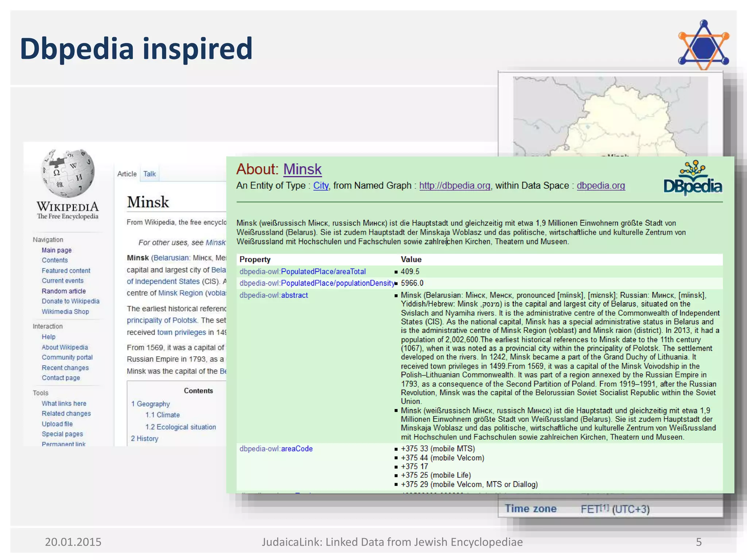Viewport: 747px width, 560px height.
Task: Open the Contents sidebar link
Action: [55, 260]
